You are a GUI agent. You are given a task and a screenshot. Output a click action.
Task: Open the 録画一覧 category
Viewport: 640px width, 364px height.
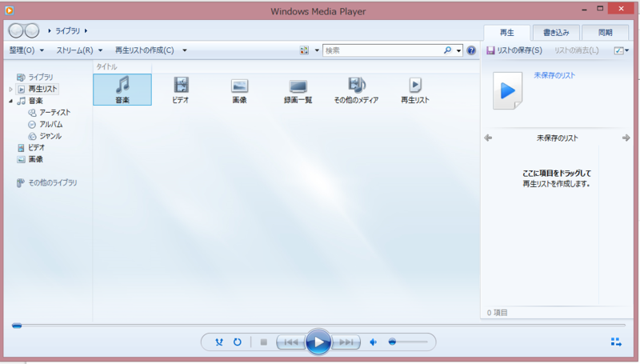(298, 90)
